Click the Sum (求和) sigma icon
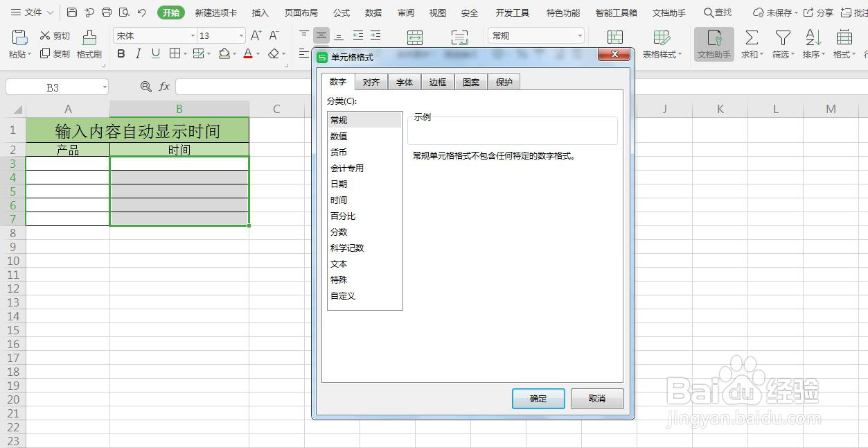Screen dimensions: 868x448 click(x=752, y=37)
